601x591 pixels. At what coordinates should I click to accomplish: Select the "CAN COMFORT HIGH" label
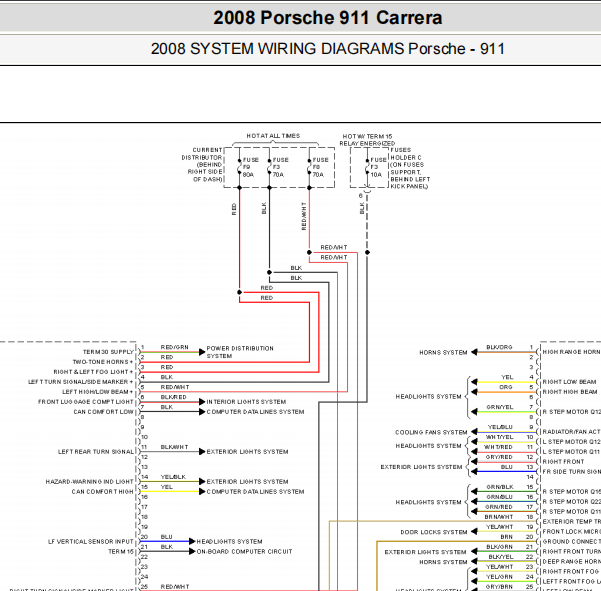[x=102, y=491]
